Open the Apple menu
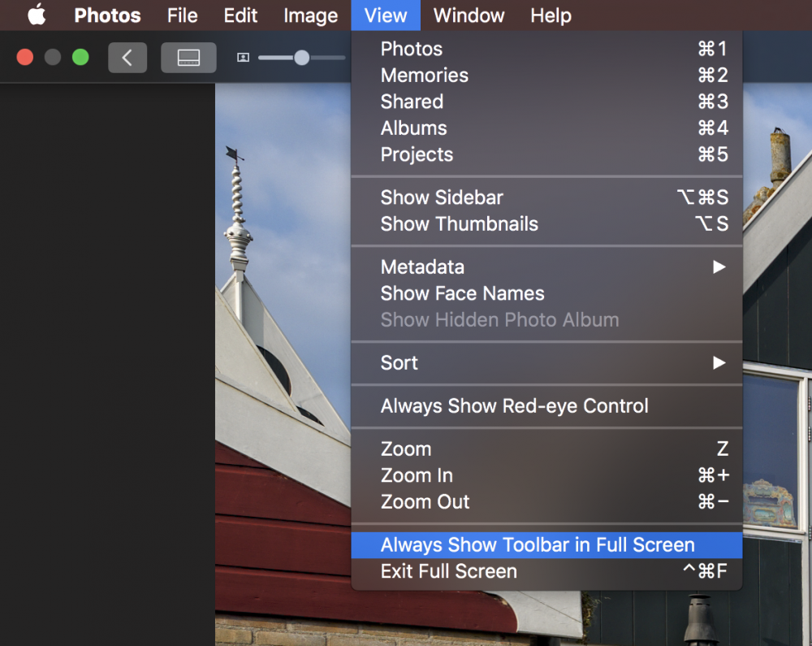Viewport: 812px width, 646px height. pyautogui.click(x=37, y=15)
